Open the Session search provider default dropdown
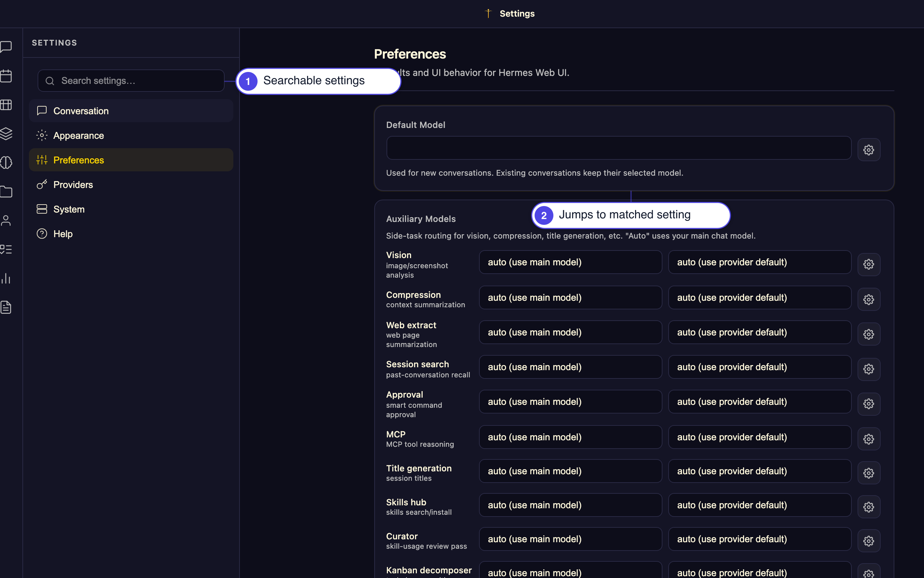Screen dimensions: 924x578 [759, 367]
